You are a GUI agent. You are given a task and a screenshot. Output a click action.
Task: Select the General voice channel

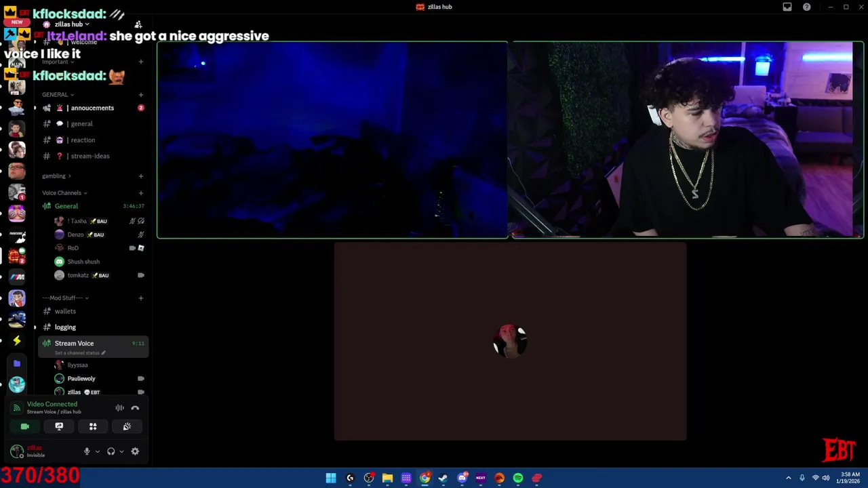point(93,206)
